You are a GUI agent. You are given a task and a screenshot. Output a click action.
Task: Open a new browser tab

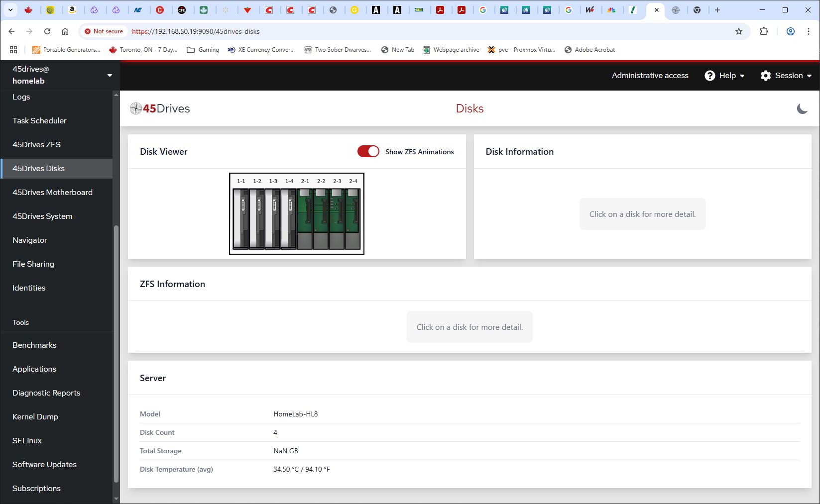(x=717, y=10)
